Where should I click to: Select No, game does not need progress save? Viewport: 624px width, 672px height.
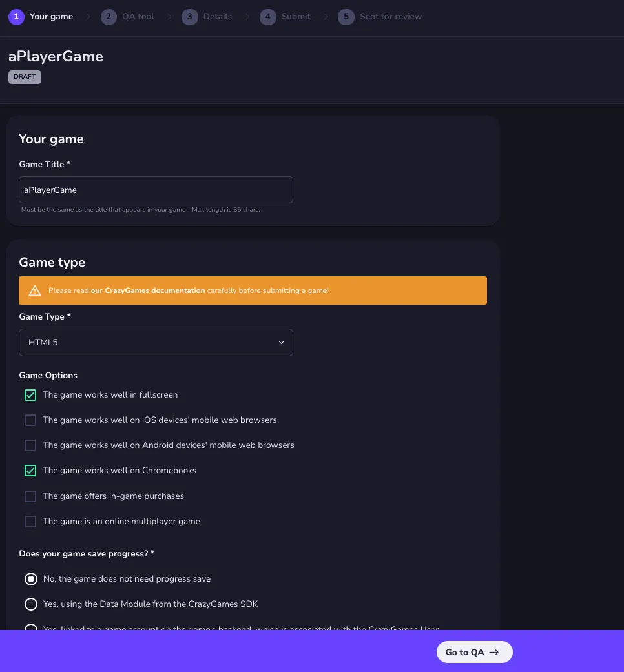pos(31,579)
